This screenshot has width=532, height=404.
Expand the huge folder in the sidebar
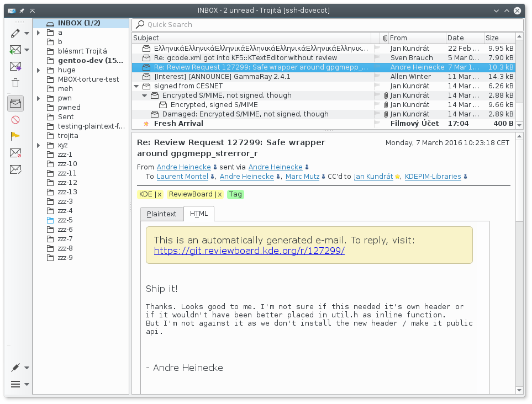[x=38, y=70]
